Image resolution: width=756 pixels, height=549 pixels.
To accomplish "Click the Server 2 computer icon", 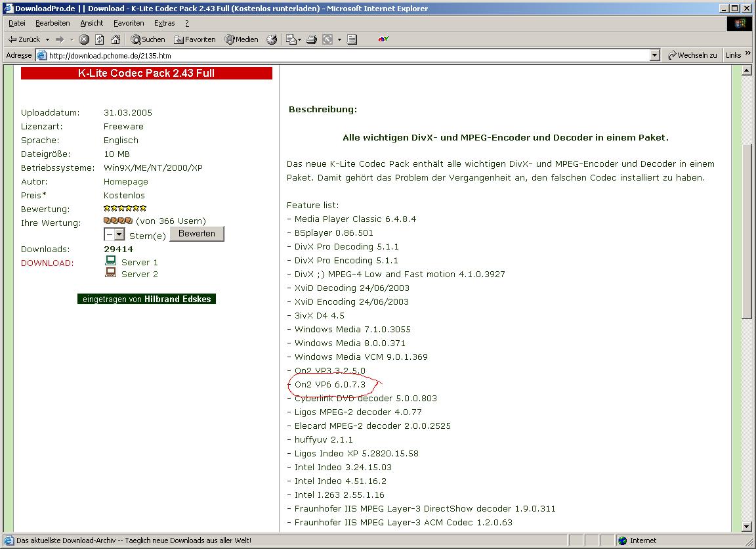I will click(111, 273).
